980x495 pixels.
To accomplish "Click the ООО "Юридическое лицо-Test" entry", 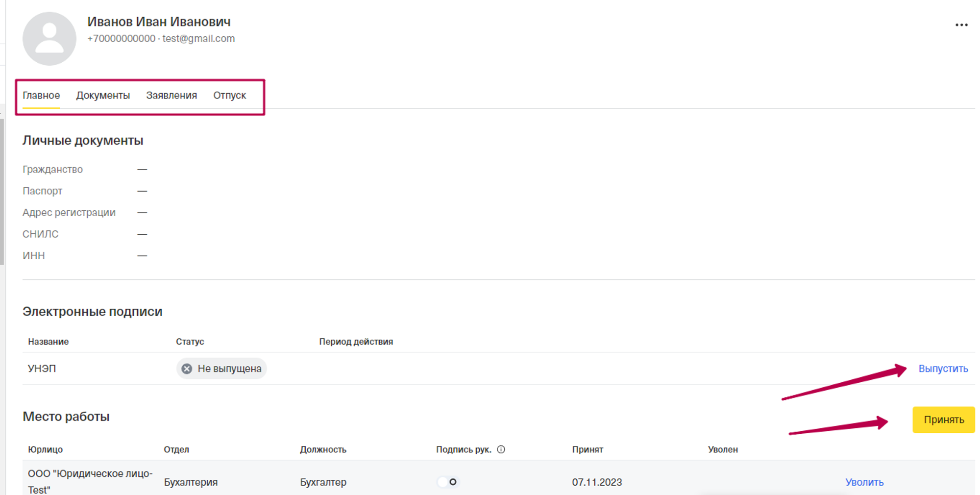I will (90, 481).
